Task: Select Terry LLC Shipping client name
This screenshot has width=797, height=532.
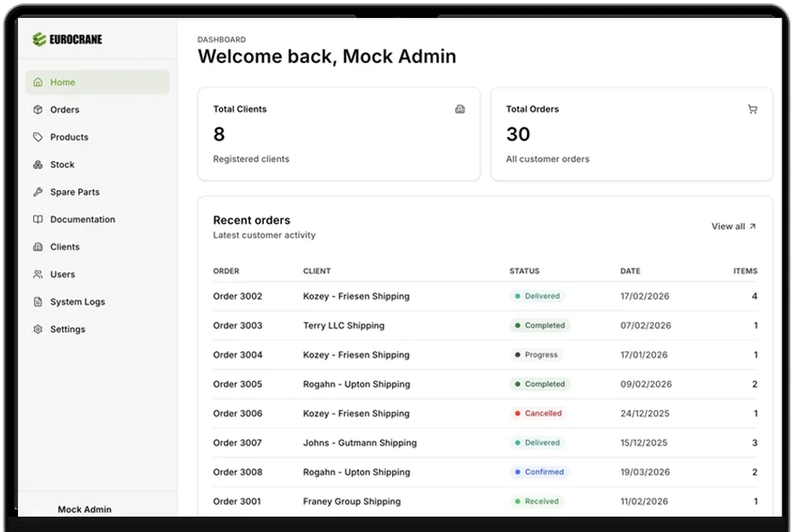Action: coord(343,325)
